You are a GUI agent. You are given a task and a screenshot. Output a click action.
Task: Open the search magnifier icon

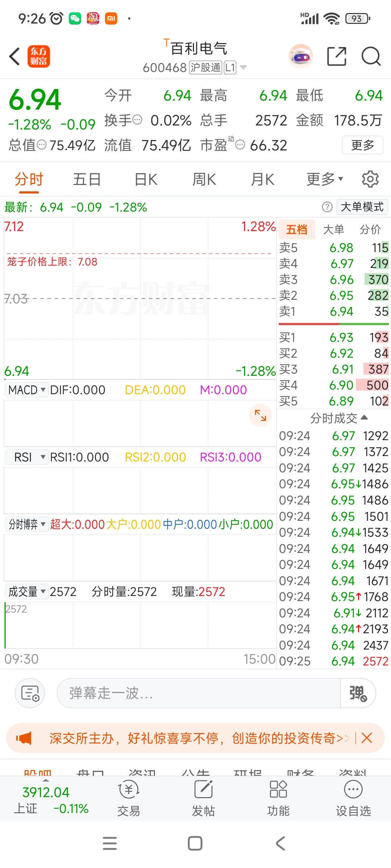pos(371,56)
